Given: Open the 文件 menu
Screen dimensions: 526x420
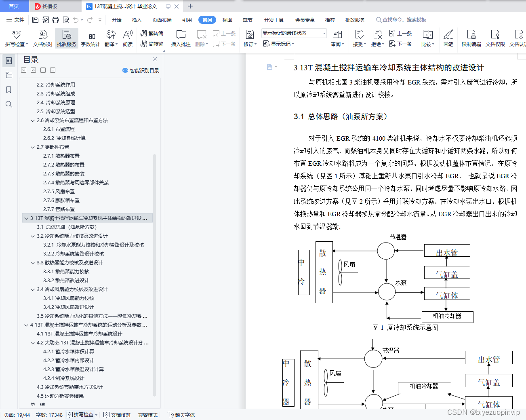Looking at the screenshot, I should pos(15,20).
